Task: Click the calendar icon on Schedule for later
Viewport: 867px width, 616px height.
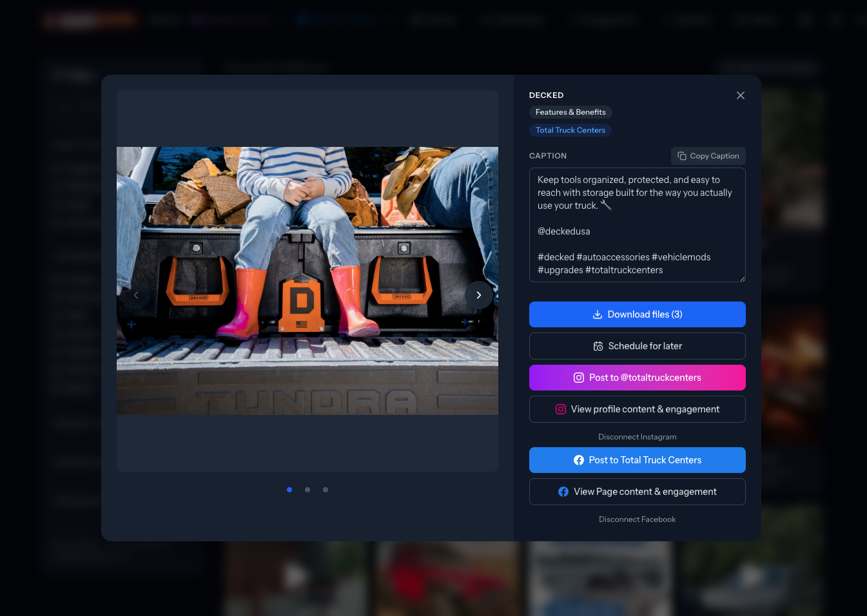Action: 598,346
